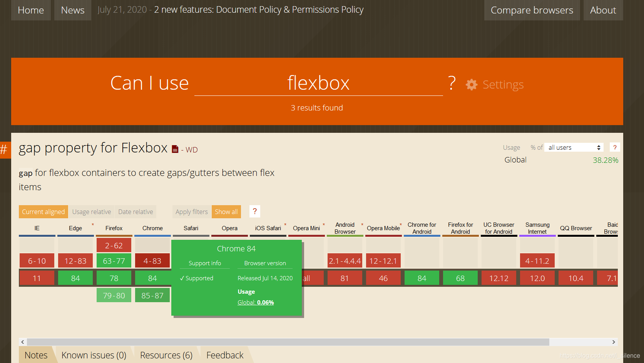Click the 3 results found text
Screen dimensions: 644x363
tap(317, 108)
